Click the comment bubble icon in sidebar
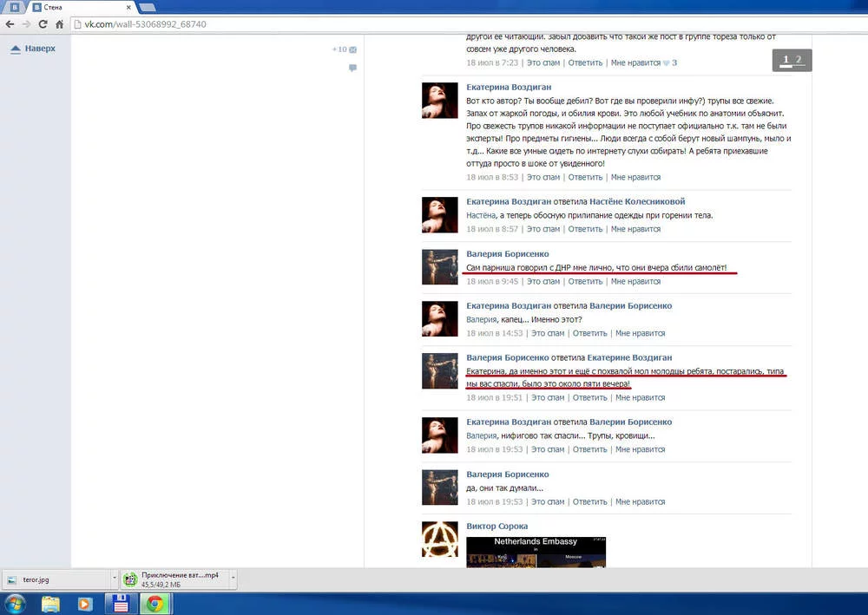Viewport: 868px width, 615px height. pyautogui.click(x=352, y=68)
